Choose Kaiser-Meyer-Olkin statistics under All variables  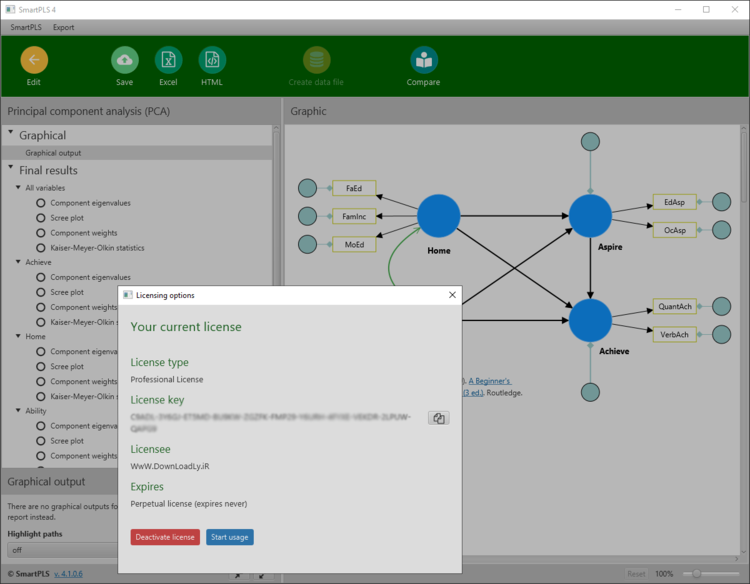coord(97,248)
